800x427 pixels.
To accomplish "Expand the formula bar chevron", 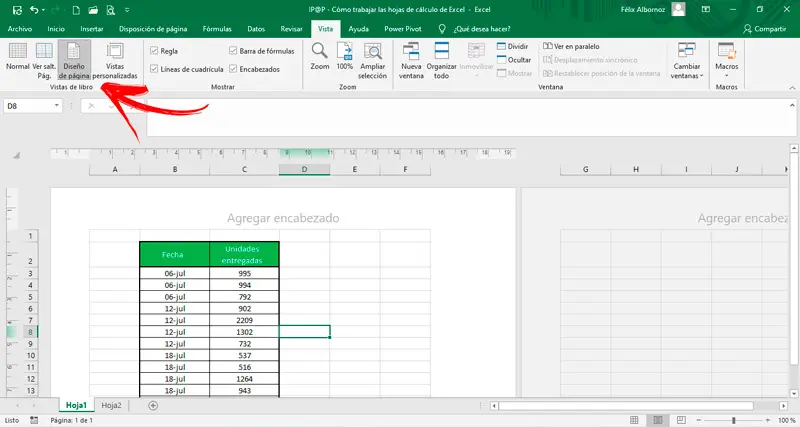I will tap(792, 105).
